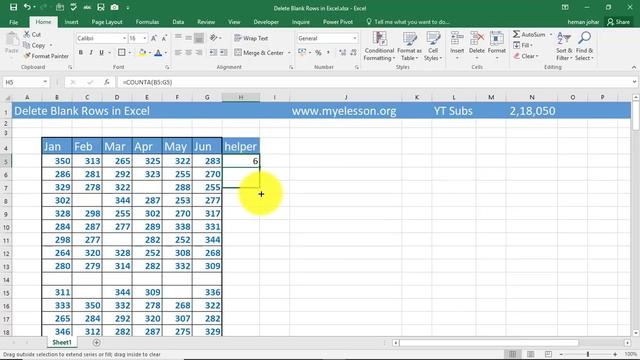The image size is (640, 360).
Task: Apply the yellow Fill Color
Action: (x=142, y=53)
